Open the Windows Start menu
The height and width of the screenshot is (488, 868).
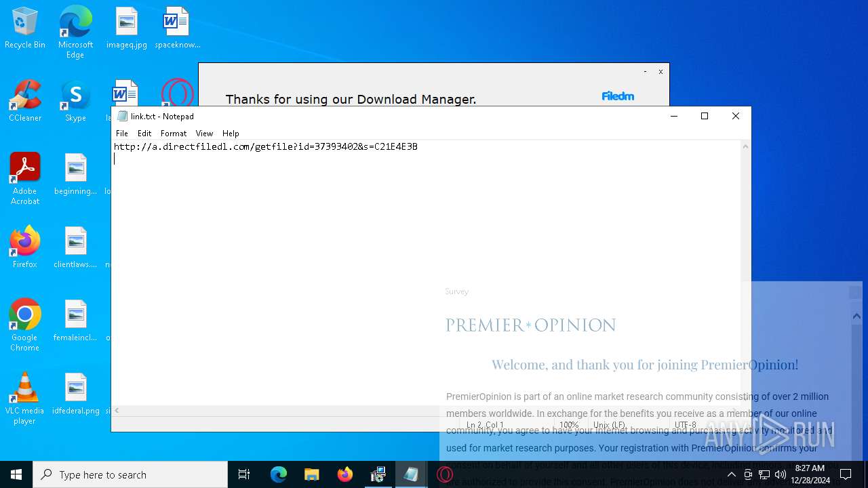16,474
